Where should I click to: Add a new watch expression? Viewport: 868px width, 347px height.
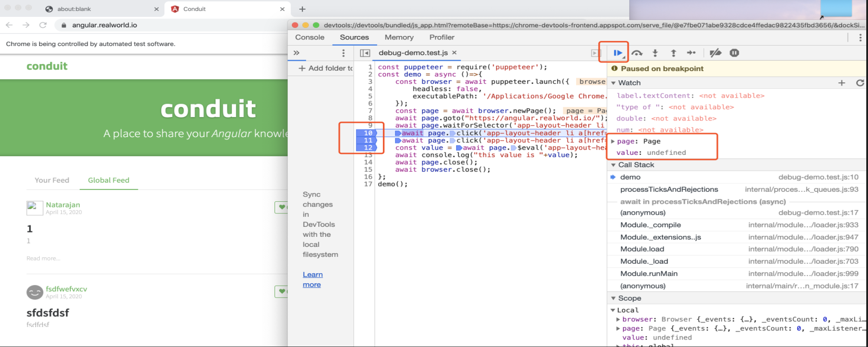point(842,83)
